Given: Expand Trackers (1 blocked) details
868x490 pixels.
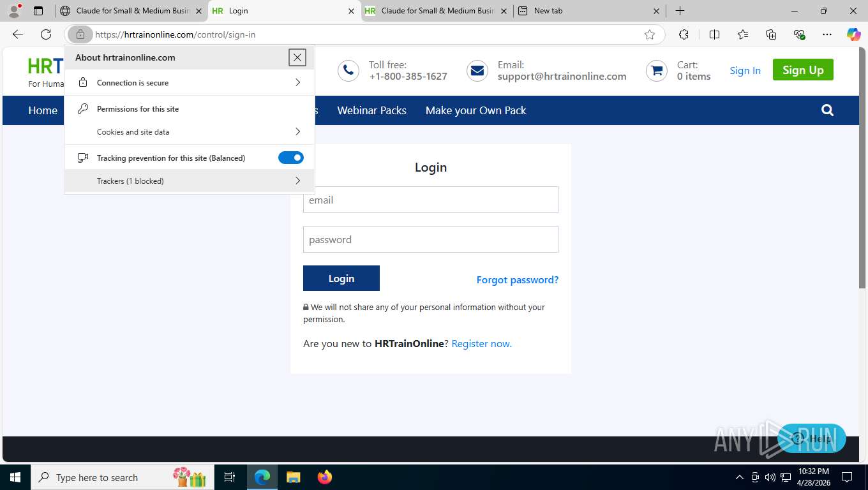Looking at the screenshot, I should (190, 181).
